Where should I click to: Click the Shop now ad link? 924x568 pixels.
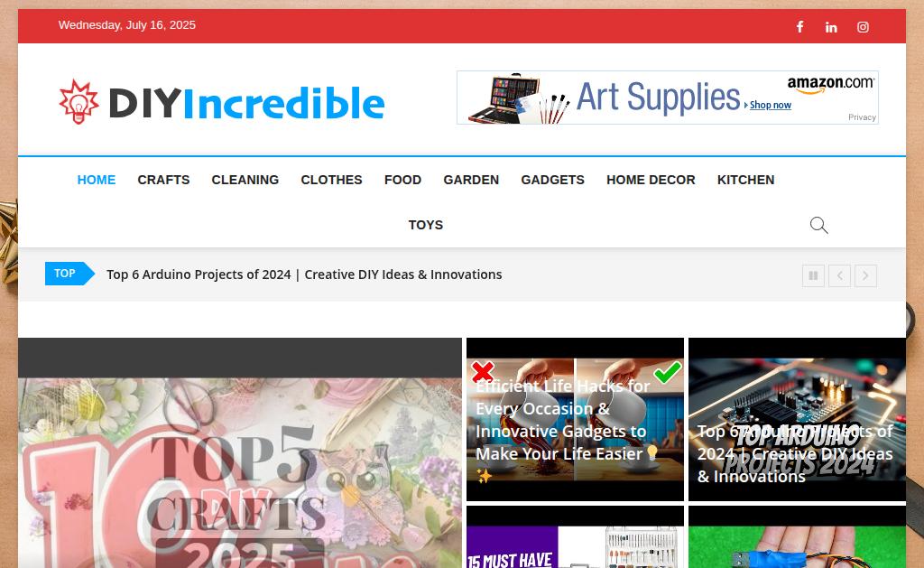click(x=771, y=105)
